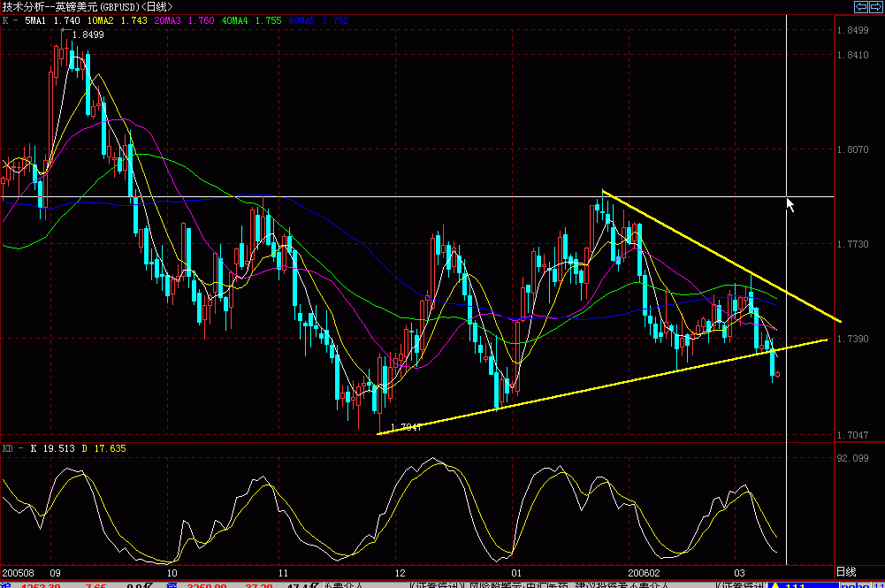Image resolution: width=885 pixels, height=588 pixels.
Task: Select the 5MA1 1.740 moving average label
Action: [52, 20]
